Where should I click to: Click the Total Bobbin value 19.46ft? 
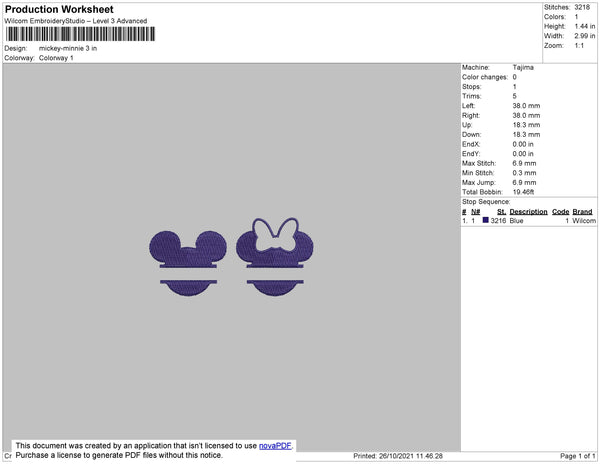point(523,192)
